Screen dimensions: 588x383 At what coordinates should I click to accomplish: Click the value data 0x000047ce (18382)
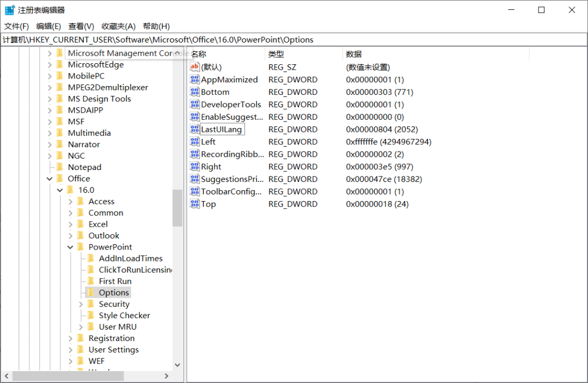(x=384, y=179)
